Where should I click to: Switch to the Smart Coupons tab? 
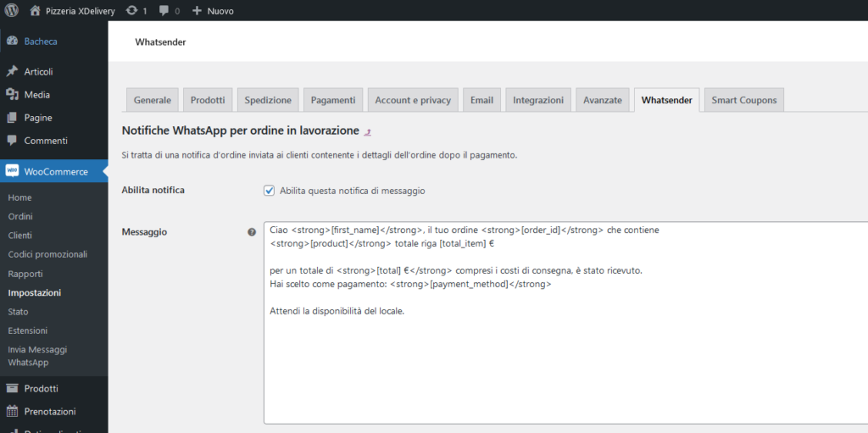pos(744,100)
